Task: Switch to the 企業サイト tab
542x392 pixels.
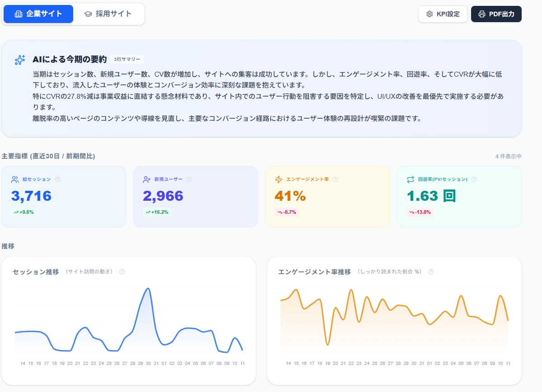Action: tap(38, 14)
